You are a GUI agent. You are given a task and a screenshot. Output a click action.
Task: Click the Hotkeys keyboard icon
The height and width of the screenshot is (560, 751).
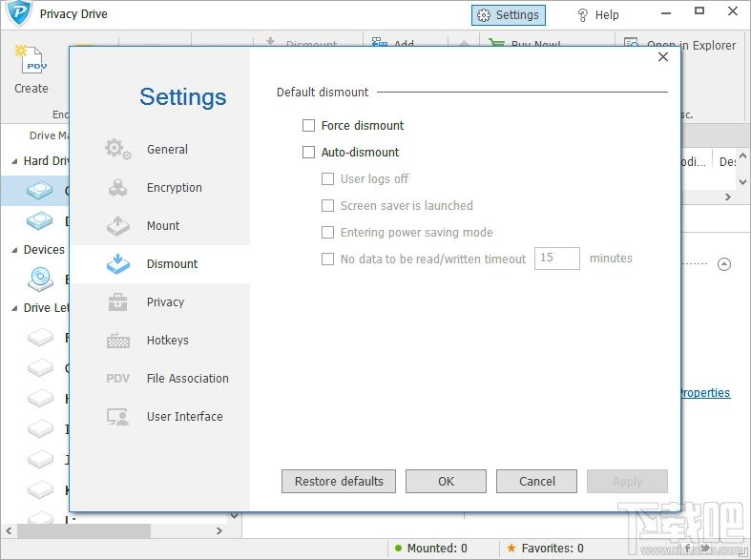(x=117, y=341)
